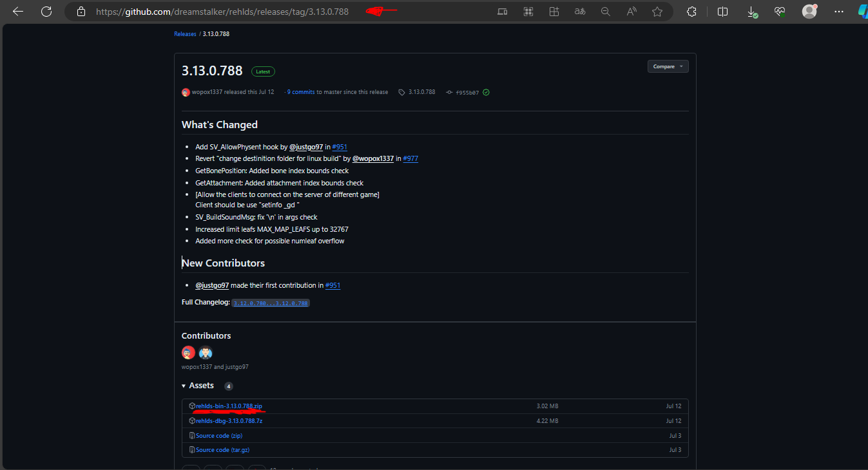Click the file icon beside Source code (tar.gz)
The width and height of the screenshot is (868, 470).
[192, 450]
